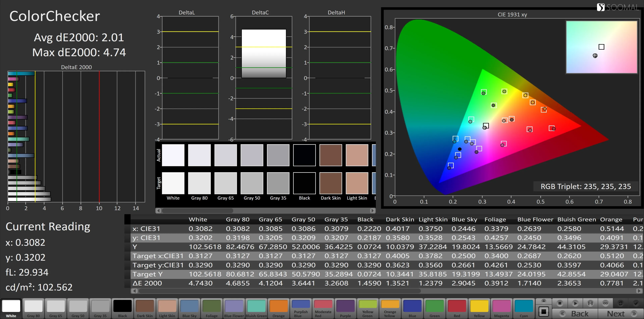Select the Dark Skin patch button
Screen dimensions: 644x319
pos(145,308)
